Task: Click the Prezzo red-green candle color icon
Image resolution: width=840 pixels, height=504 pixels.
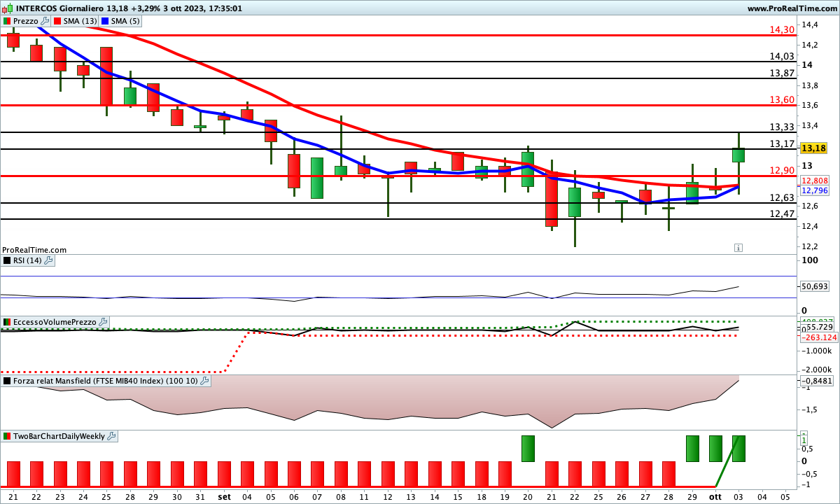Action: click(x=8, y=21)
